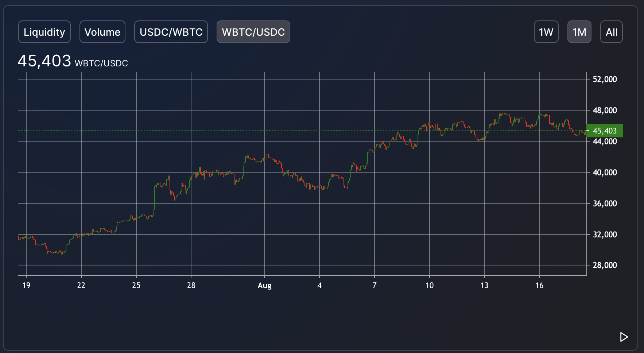Click the 52,000 price axis label
Image resolution: width=644 pixels, height=353 pixels.
(x=605, y=79)
